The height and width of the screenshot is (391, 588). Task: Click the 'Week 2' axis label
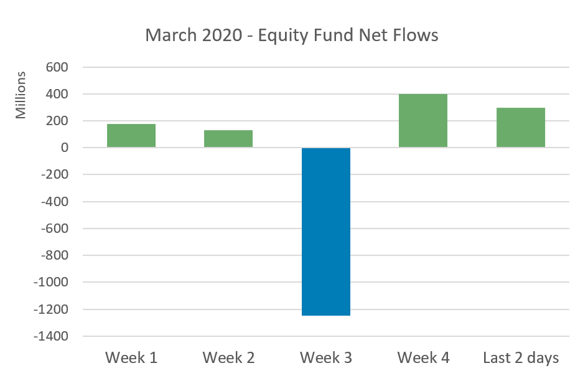point(228,358)
